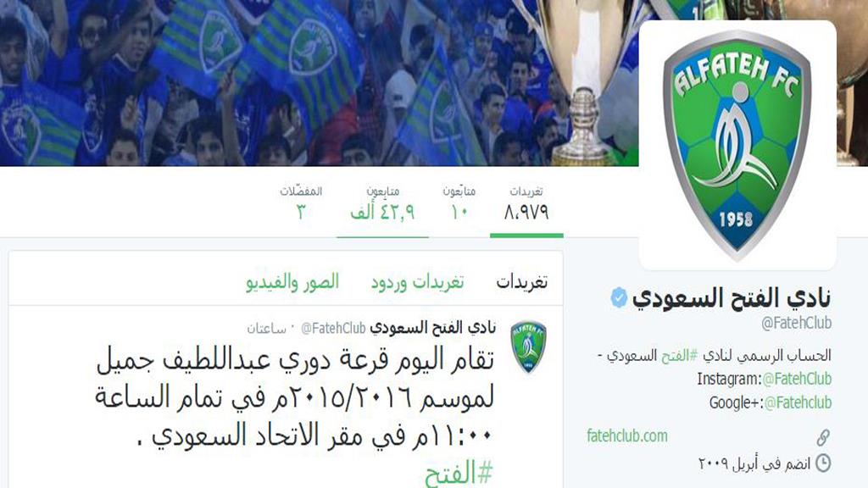This screenshot has height=488, width=868.
Task: Open the متابِعون followers count ٤٢,٩ ألف
Action: point(382,203)
